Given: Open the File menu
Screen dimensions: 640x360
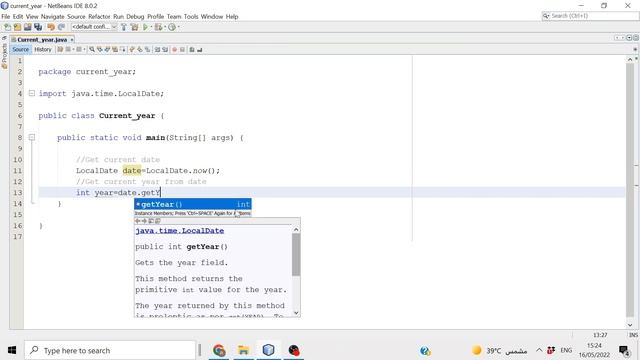Looking at the screenshot, I should point(6,16).
